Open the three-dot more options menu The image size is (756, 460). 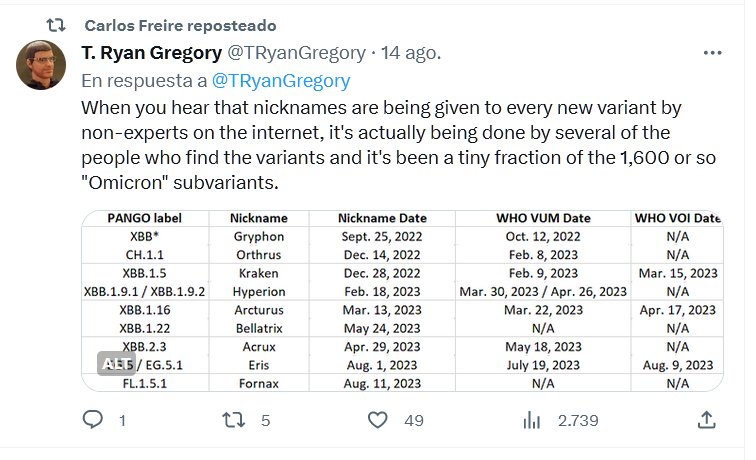(712, 54)
